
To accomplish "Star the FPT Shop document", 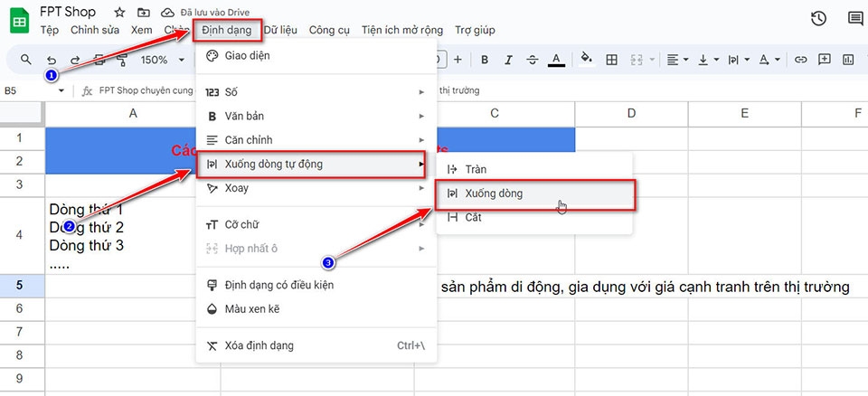I will point(119,13).
